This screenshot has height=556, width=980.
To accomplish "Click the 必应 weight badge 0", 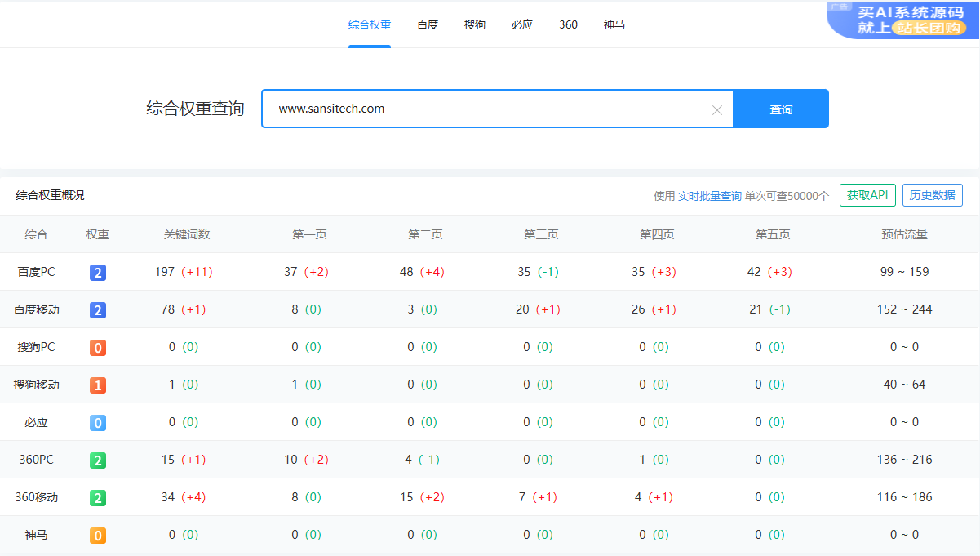I will pos(98,423).
